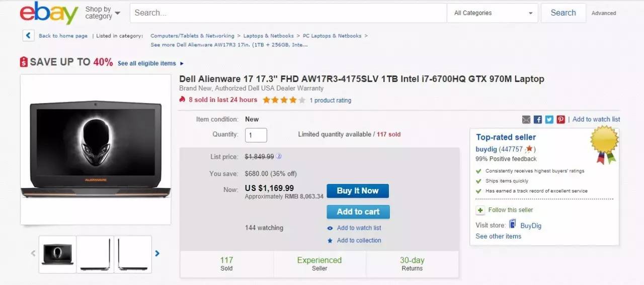Show next thumbnails with right arrow
This screenshot has width=644, height=285.
[x=157, y=253]
